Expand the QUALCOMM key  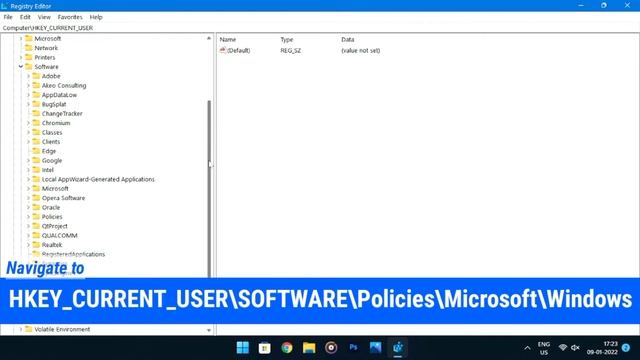pyautogui.click(x=28, y=236)
